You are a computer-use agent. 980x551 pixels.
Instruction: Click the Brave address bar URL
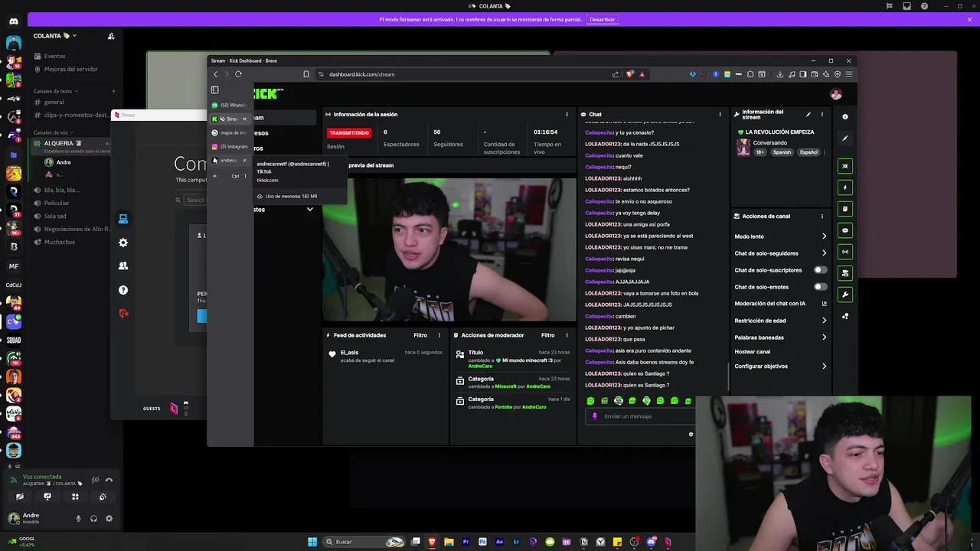pyautogui.click(x=362, y=74)
